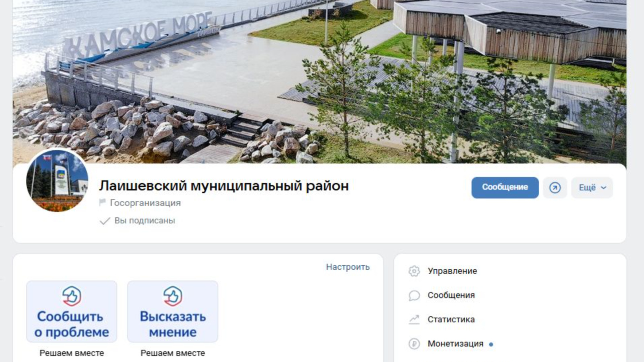Click the thumbs-up icon in Высказать мнение

[173, 296]
